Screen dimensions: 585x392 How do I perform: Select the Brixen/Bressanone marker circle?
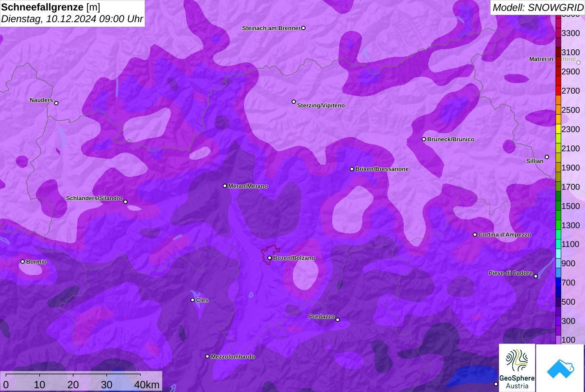click(352, 169)
